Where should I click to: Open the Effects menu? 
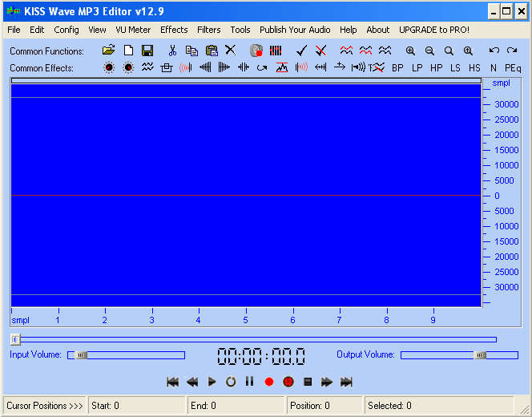click(174, 30)
